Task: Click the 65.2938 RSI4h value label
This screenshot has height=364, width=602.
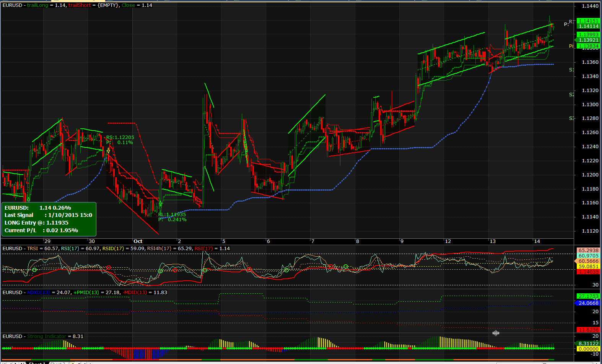Action: click(588, 251)
